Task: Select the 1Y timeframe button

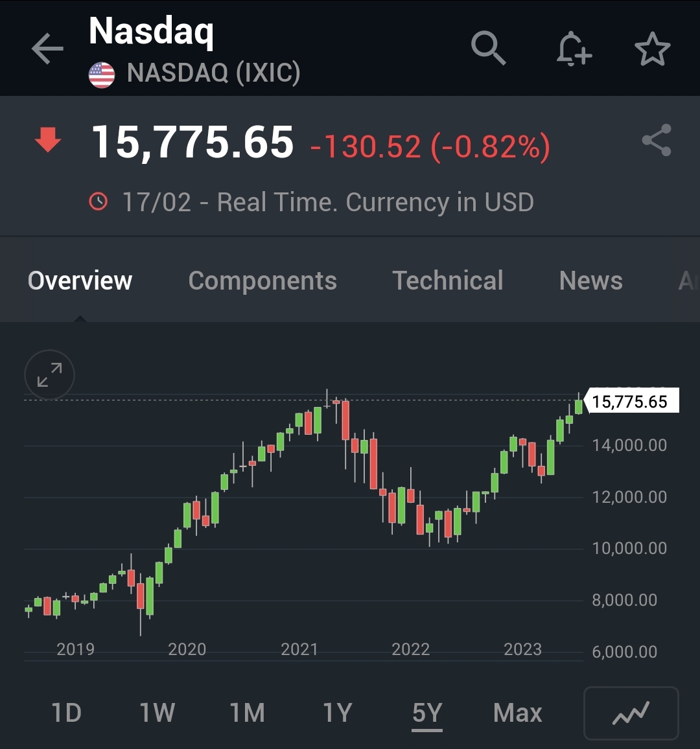Action: 337,713
